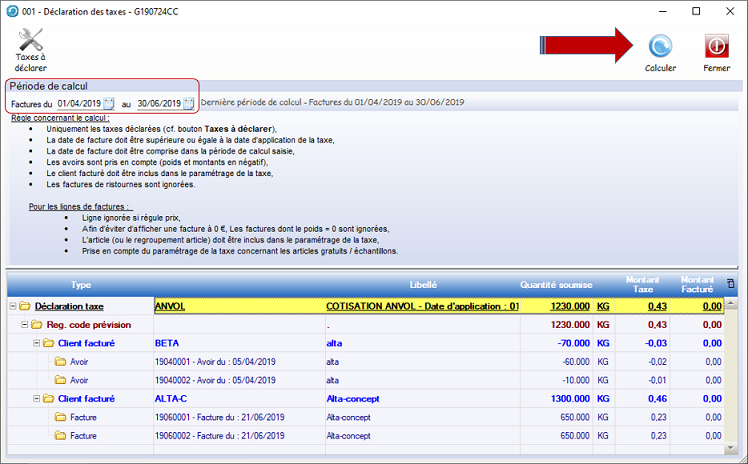Sort by the Libellé column header
Viewport: 748px width, 464px height.
point(423,284)
